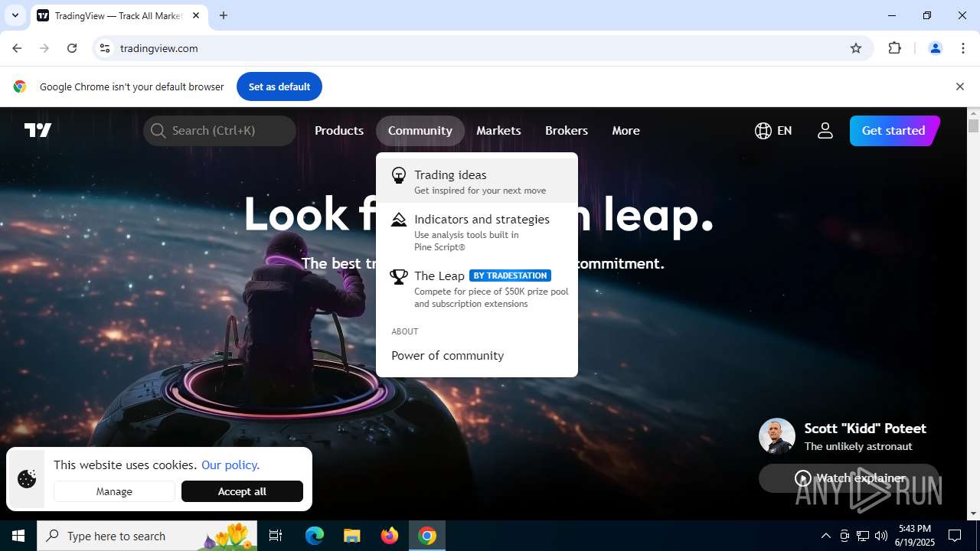Open the language globe icon
Screen dimensions: 980x551
(x=763, y=131)
